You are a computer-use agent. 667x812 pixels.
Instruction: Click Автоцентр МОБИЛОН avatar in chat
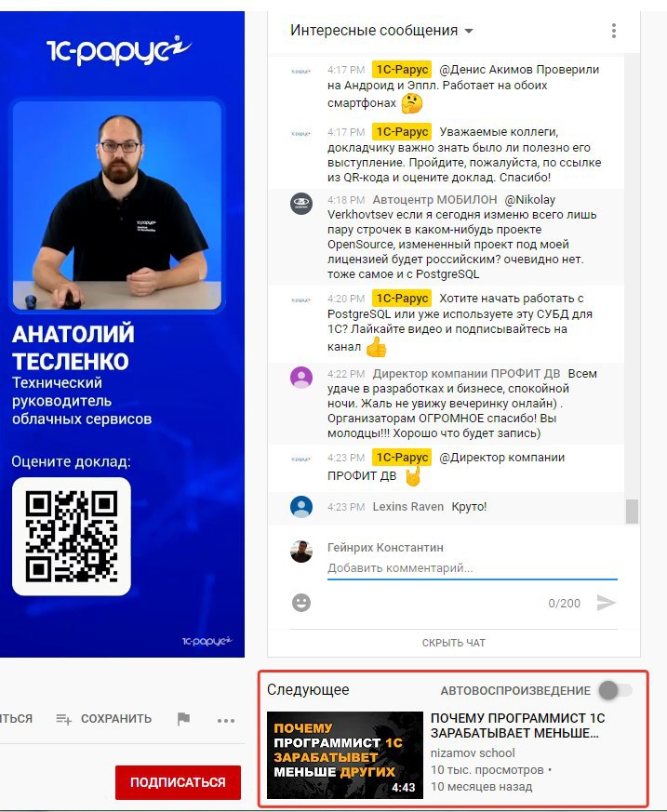click(301, 204)
